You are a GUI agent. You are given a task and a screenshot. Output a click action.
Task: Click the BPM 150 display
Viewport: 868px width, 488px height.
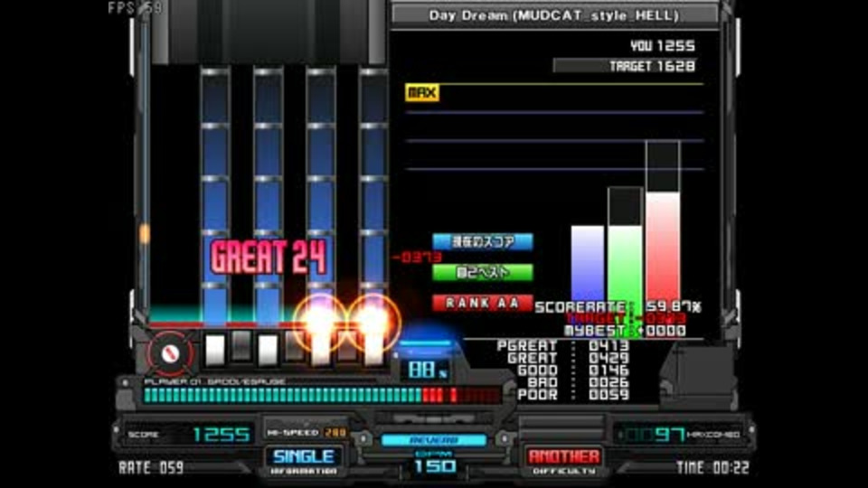coord(435,463)
